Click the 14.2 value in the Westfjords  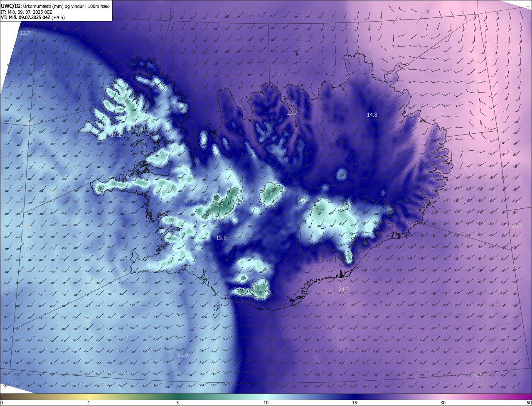pos(116,135)
